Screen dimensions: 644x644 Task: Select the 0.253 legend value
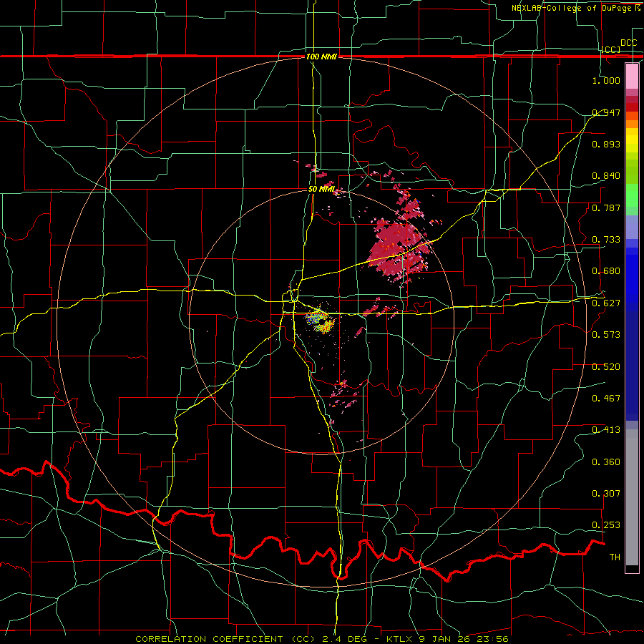click(x=606, y=525)
